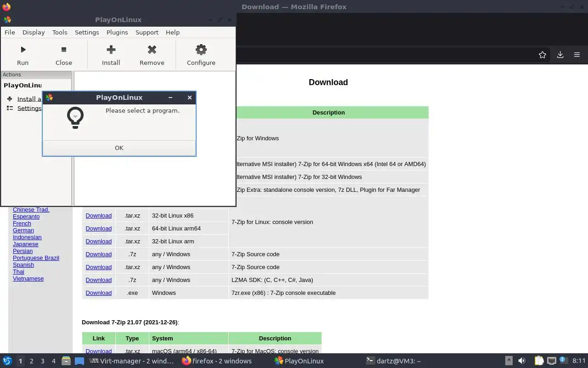Open the Help menu
This screenshot has width=588, height=368.
tap(173, 32)
